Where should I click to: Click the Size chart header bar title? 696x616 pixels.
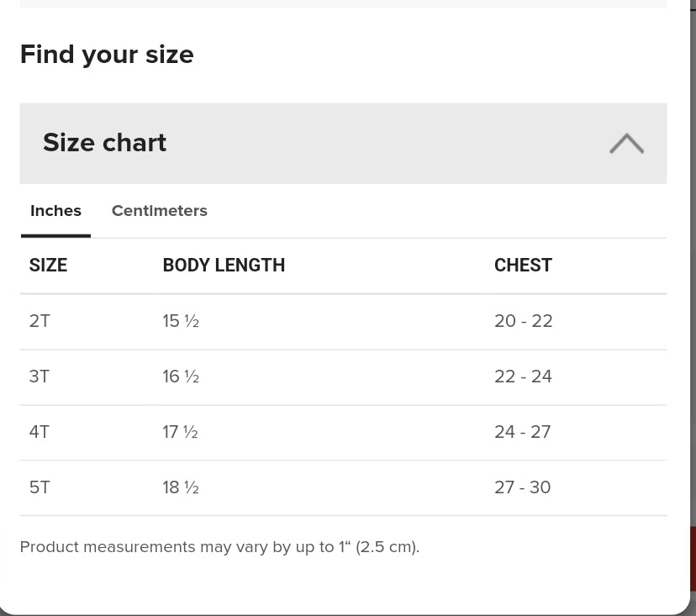pos(105,143)
